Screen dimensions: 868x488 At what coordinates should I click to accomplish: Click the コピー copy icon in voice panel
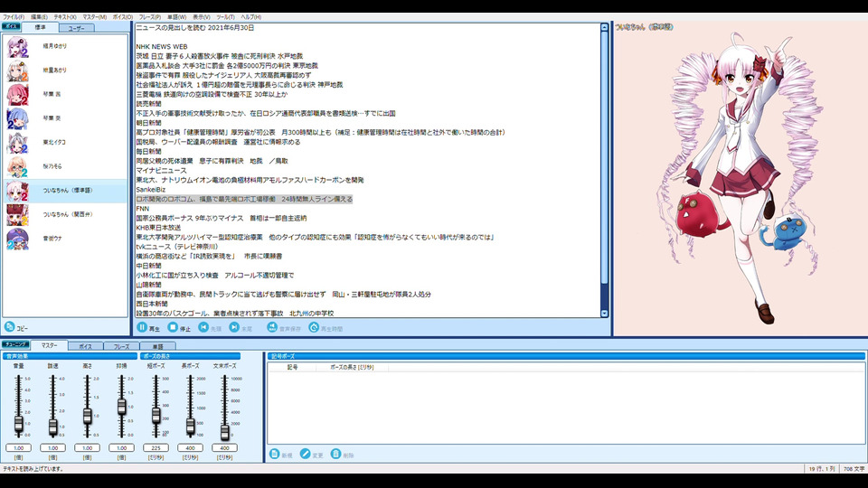(x=9, y=326)
